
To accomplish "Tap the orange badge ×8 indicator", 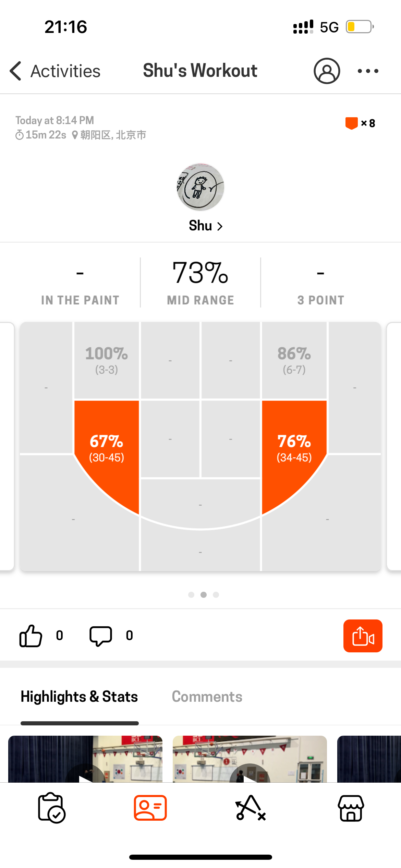I will click(360, 123).
